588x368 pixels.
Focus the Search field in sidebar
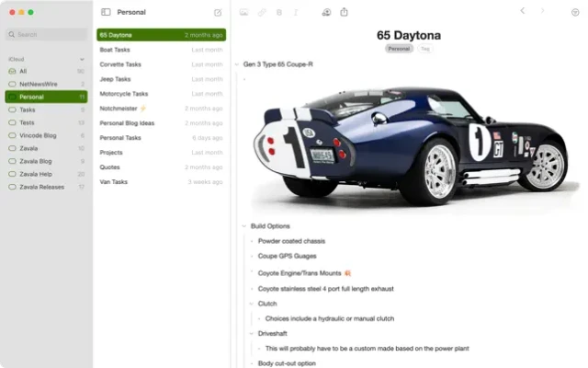(x=47, y=34)
